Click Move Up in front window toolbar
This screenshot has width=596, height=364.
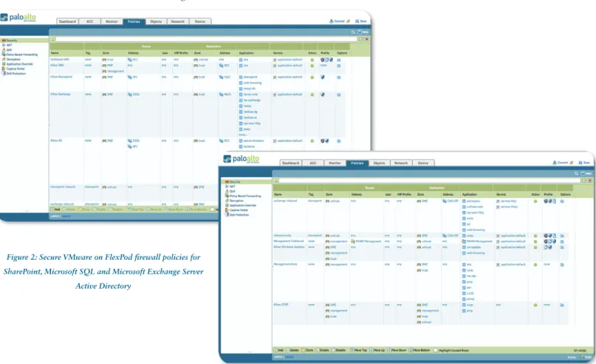tap(377, 350)
